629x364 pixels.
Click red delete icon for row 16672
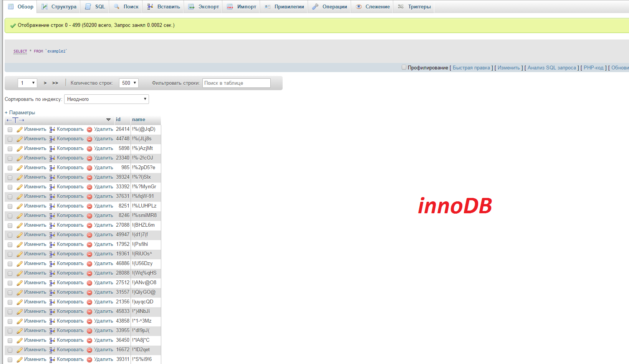point(89,350)
